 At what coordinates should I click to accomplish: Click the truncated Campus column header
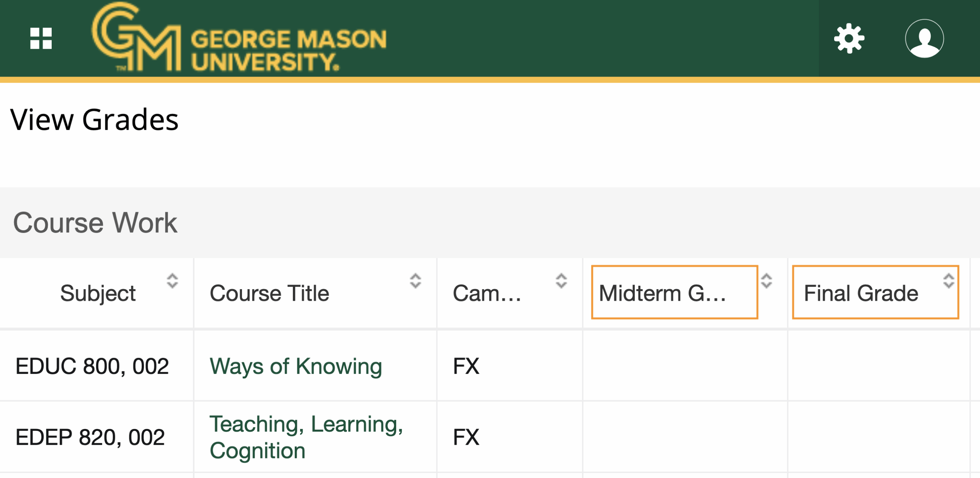point(487,293)
